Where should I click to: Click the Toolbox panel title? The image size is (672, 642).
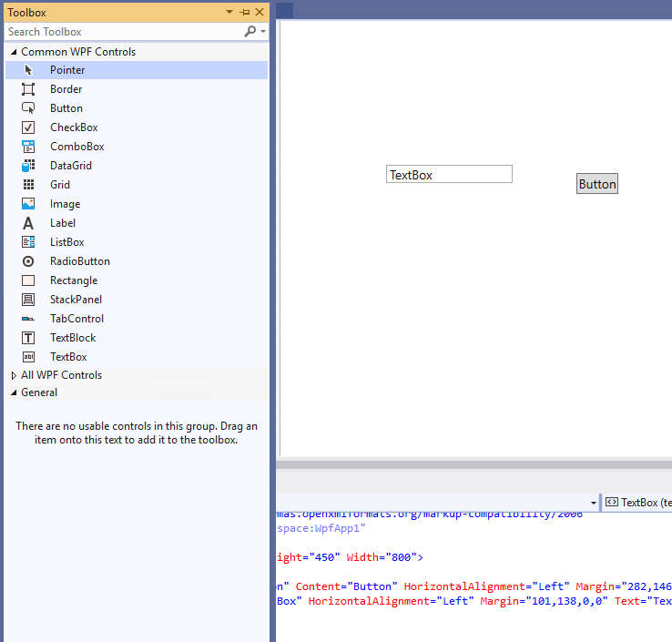tap(26, 13)
